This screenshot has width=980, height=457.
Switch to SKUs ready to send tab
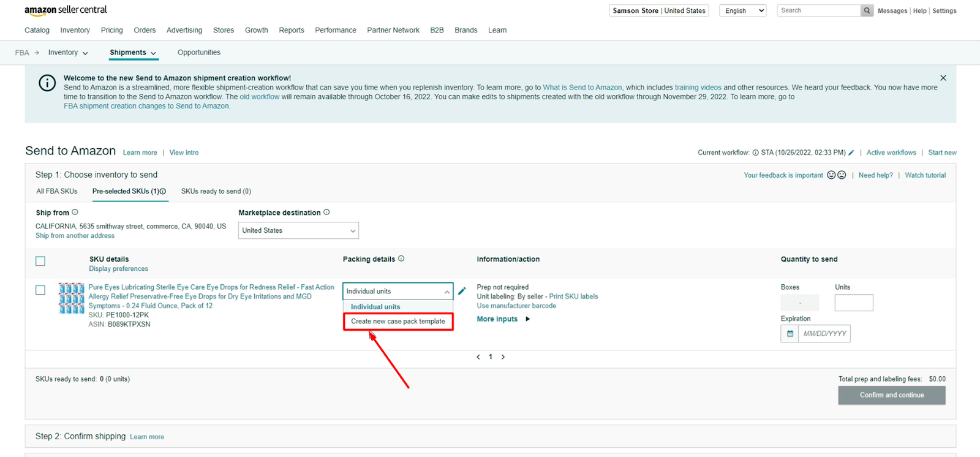[x=216, y=191]
